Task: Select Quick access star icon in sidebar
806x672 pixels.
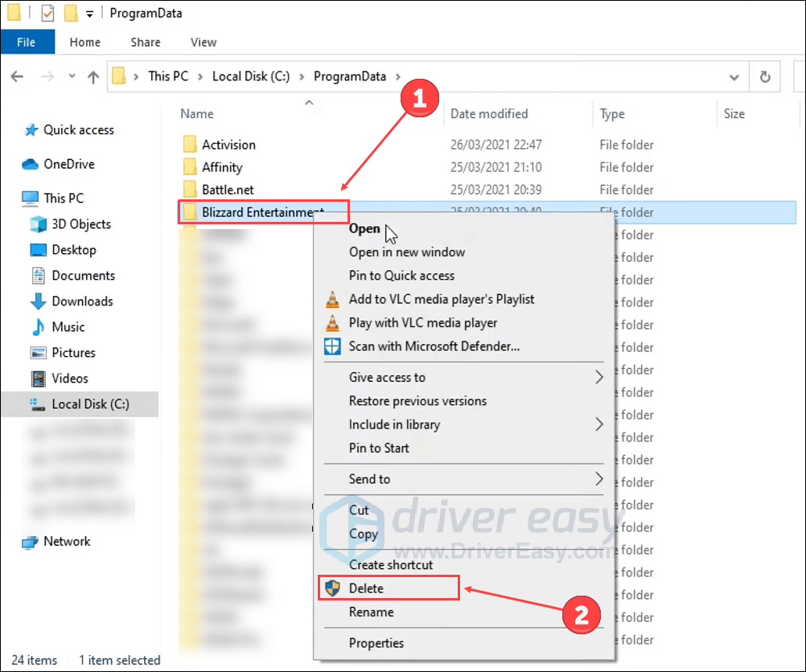Action: pos(31,130)
